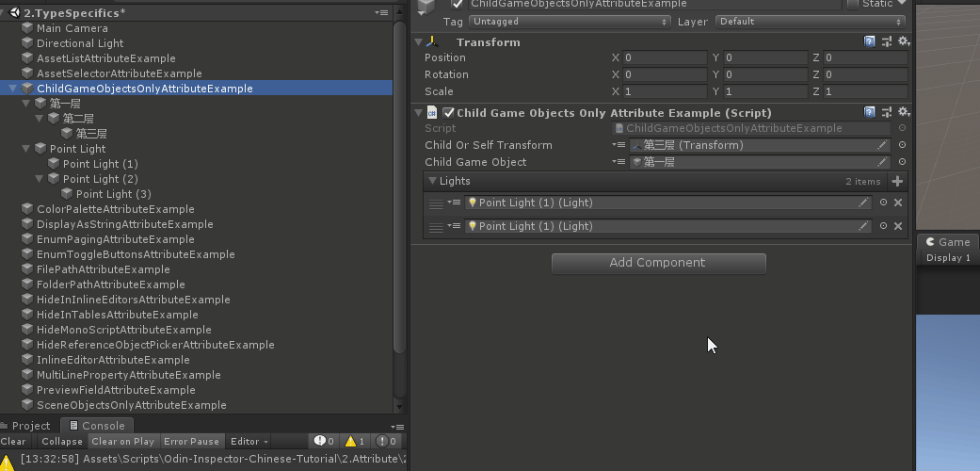The width and height of the screenshot is (980, 471).
Task: Open object picker for Child Or Self Transform
Action: pyautogui.click(x=902, y=145)
